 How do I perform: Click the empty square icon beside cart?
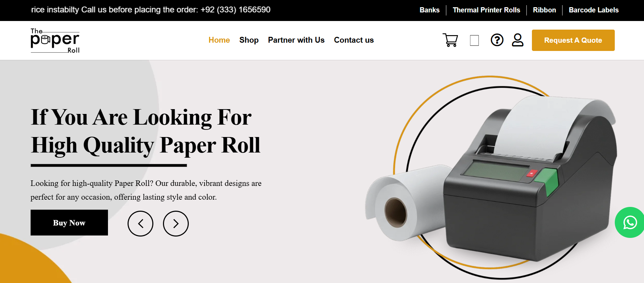coord(474,40)
